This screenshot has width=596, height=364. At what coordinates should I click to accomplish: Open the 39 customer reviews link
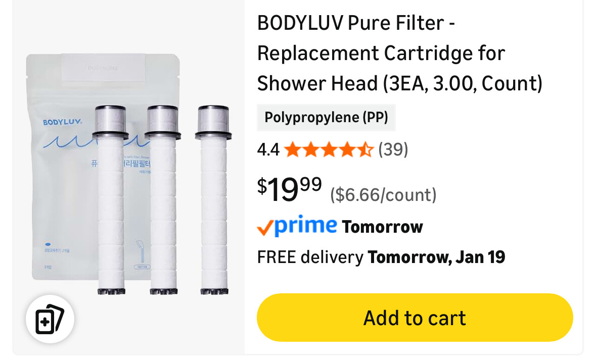pos(393,149)
